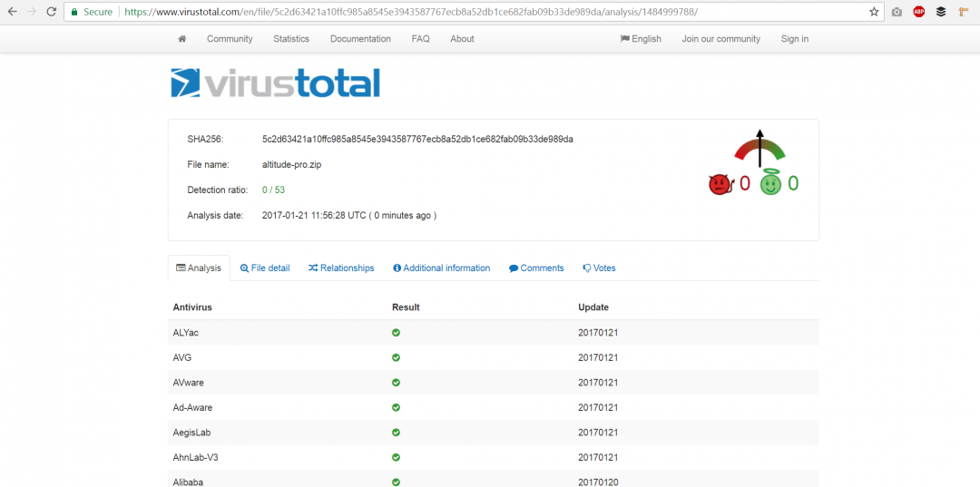Click the VirusTotal logo
Screen dimensions: 980x487
coord(276,83)
